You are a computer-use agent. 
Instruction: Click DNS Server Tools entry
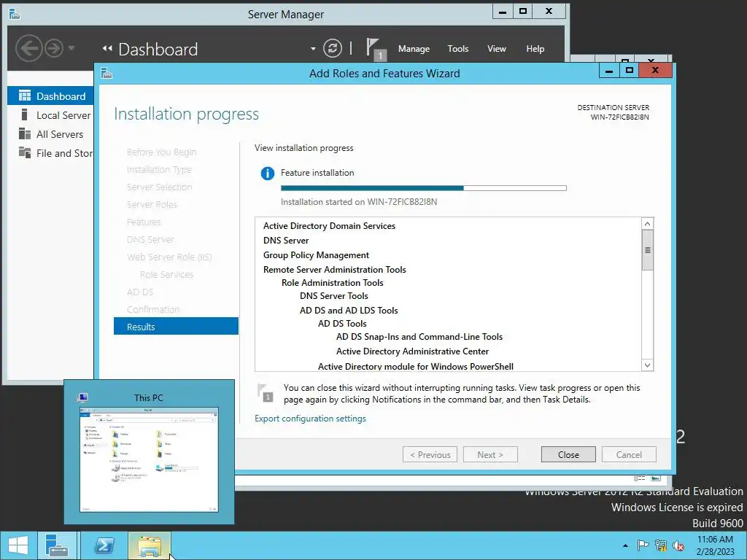333,296
